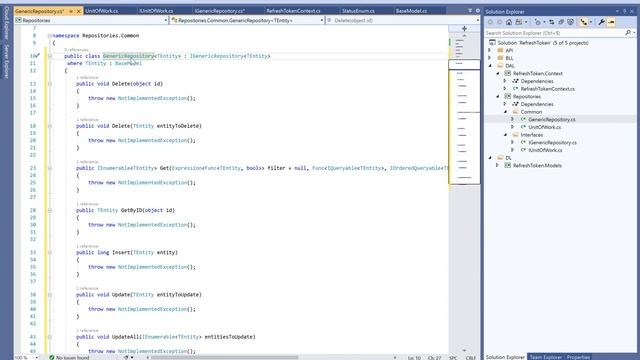Open the Repositories project dropdown

click(x=166, y=20)
